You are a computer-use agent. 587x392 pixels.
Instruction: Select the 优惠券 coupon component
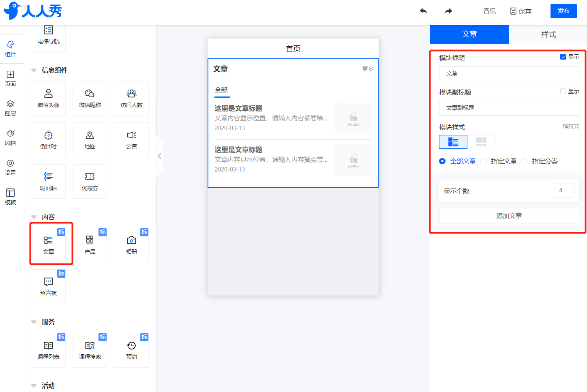pyautogui.click(x=90, y=181)
